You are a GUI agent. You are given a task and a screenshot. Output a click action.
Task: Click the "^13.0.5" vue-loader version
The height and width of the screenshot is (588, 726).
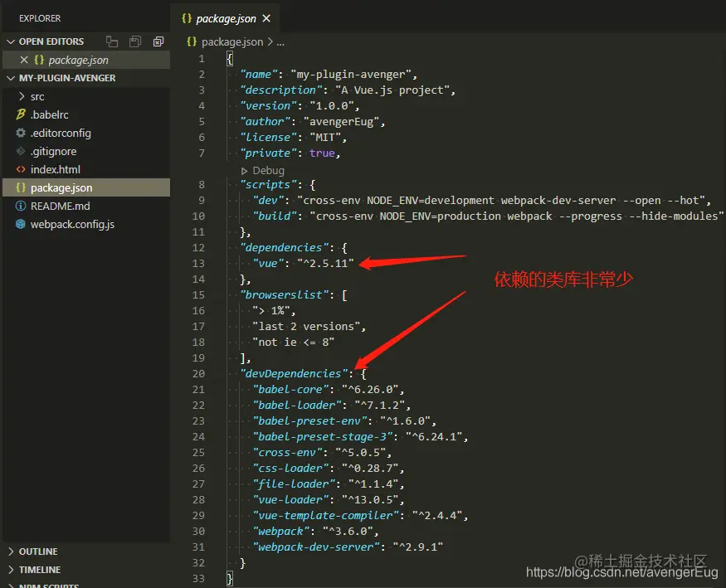[370, 499]
